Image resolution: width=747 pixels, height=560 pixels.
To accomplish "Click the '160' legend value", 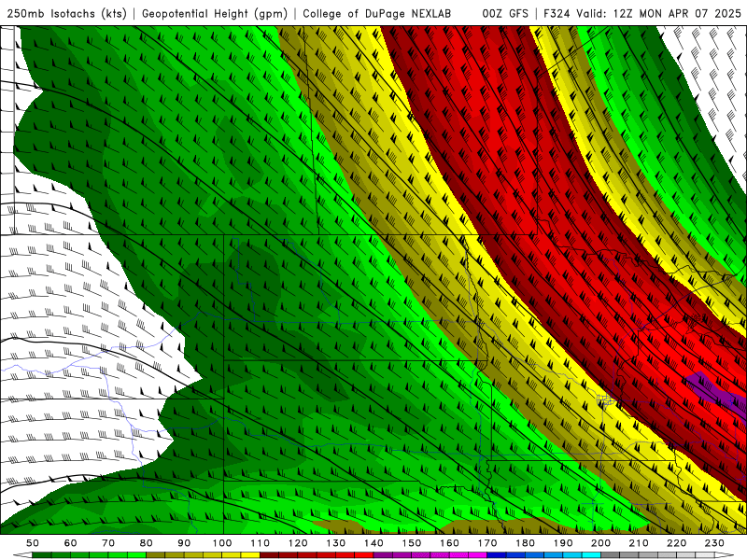I will tap(449, 543).
